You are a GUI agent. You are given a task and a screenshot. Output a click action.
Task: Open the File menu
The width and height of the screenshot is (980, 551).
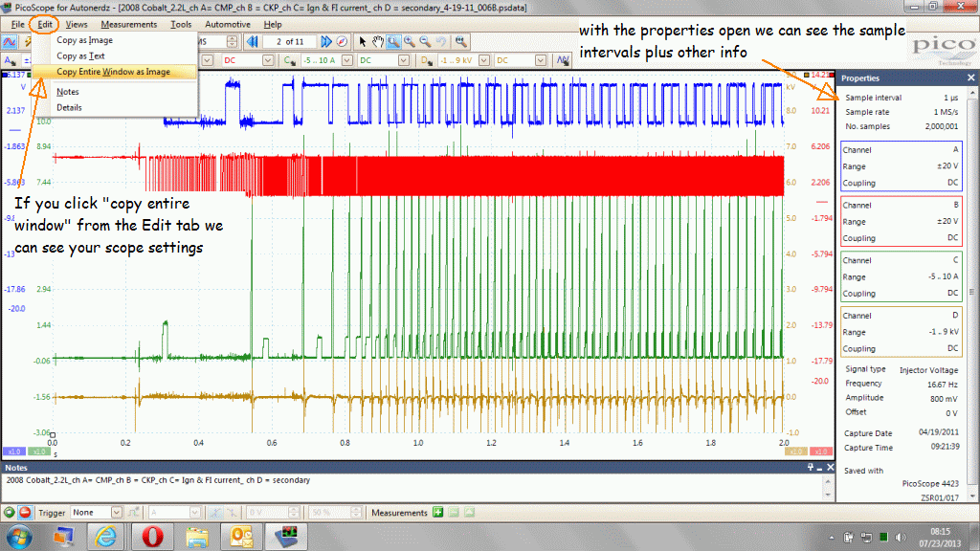tap(17, 24)
